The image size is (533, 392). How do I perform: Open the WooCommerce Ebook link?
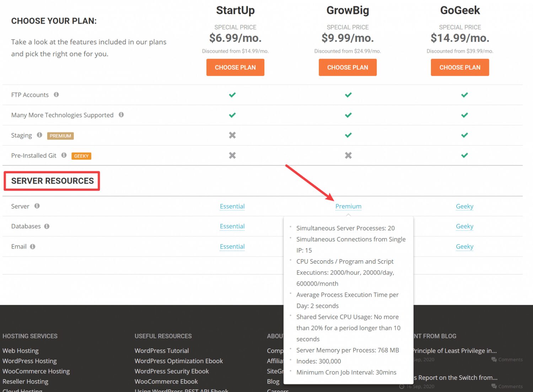[x=166, y=382]
